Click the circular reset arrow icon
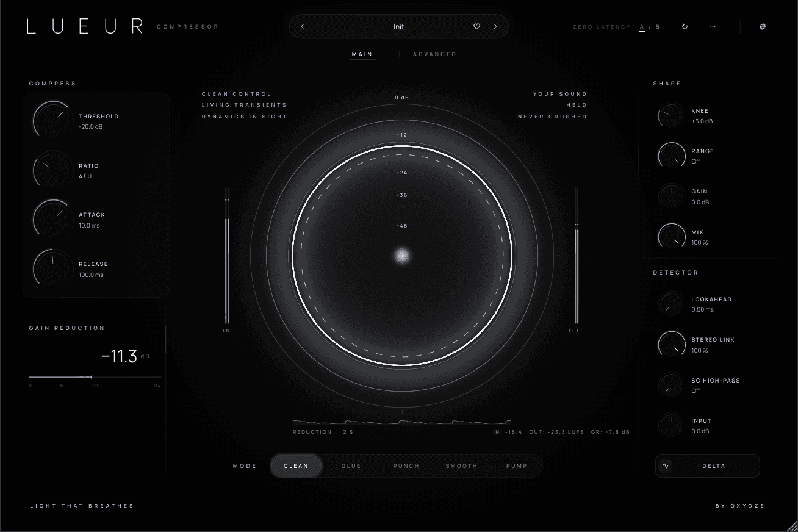 685,27
